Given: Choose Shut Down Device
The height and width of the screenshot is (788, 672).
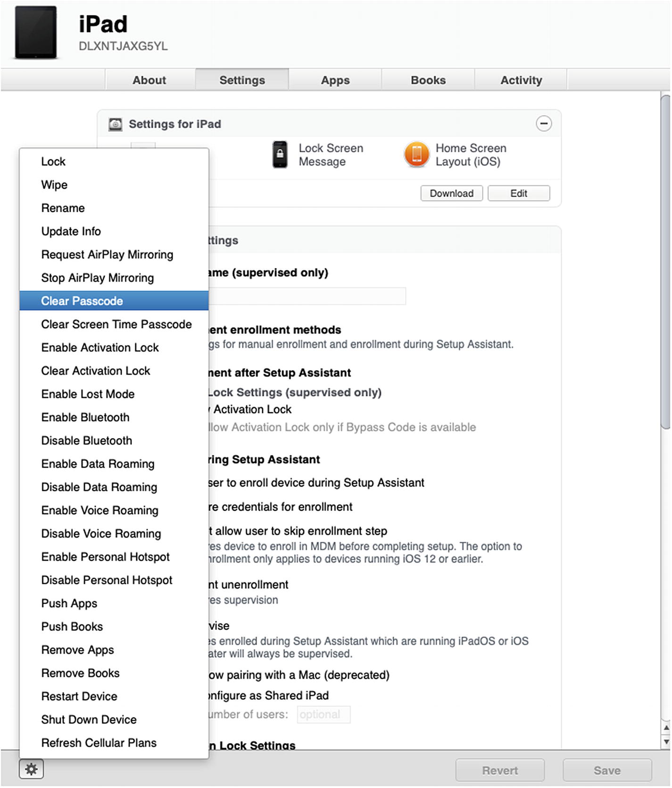Looking at the screenshot, I should point(114,720).
